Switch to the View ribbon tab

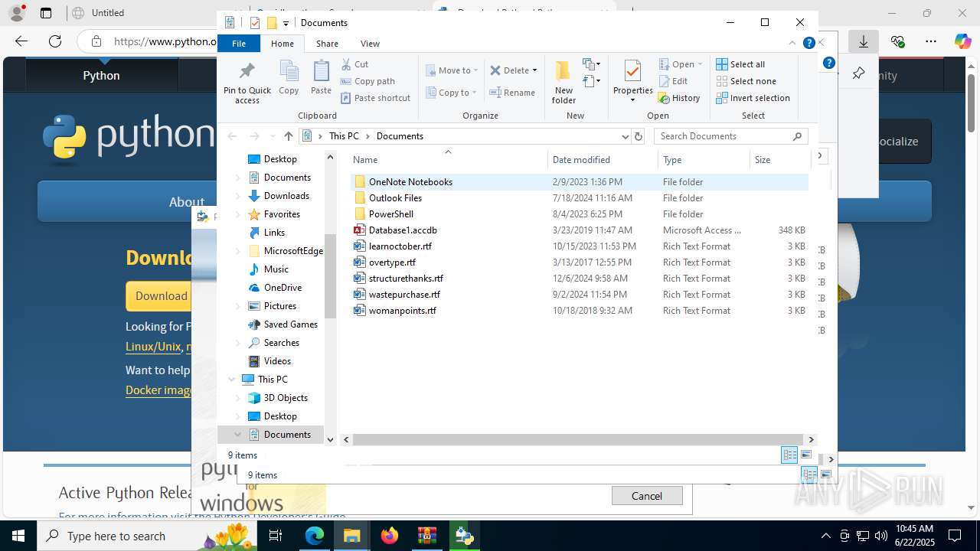click(370, 44)
